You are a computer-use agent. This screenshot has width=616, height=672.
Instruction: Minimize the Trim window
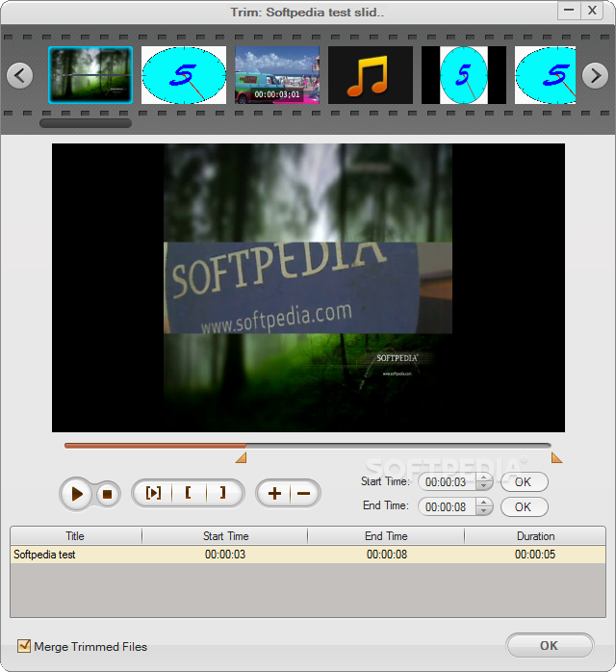(x=569, y=11)
